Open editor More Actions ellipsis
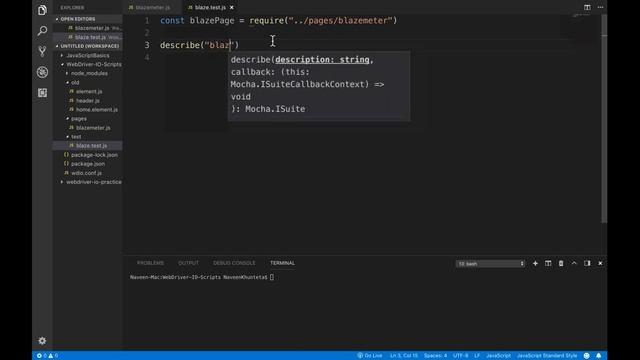 (600, 7)
